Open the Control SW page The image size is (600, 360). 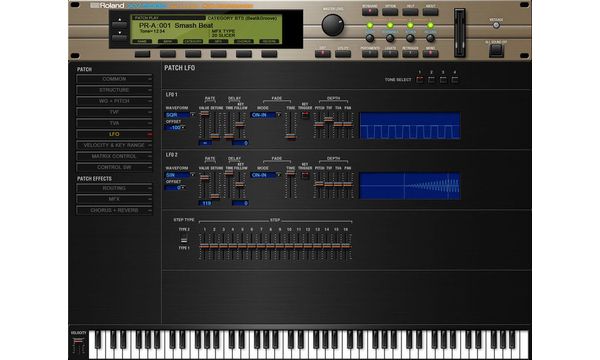click(114, 168)
